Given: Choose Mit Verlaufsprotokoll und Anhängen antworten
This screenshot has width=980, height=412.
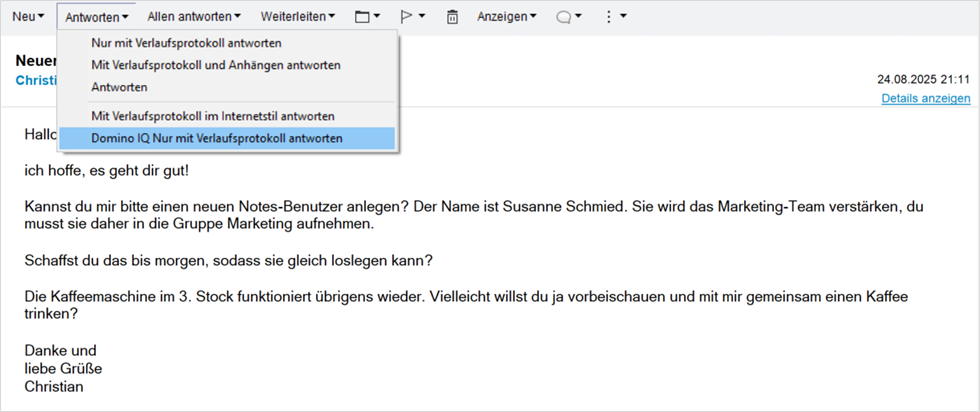Looking at the screenshot, I should 216,65.
